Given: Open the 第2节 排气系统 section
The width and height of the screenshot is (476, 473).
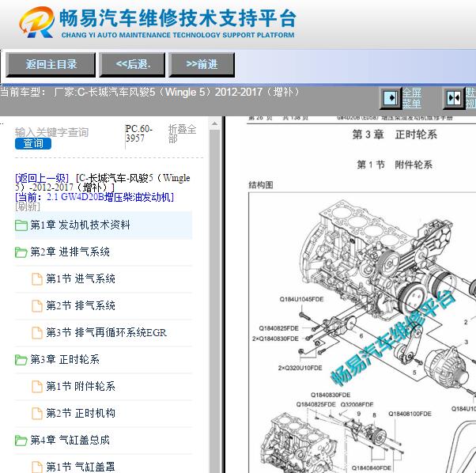Looking at the screenshot, I should pos(81,306).
